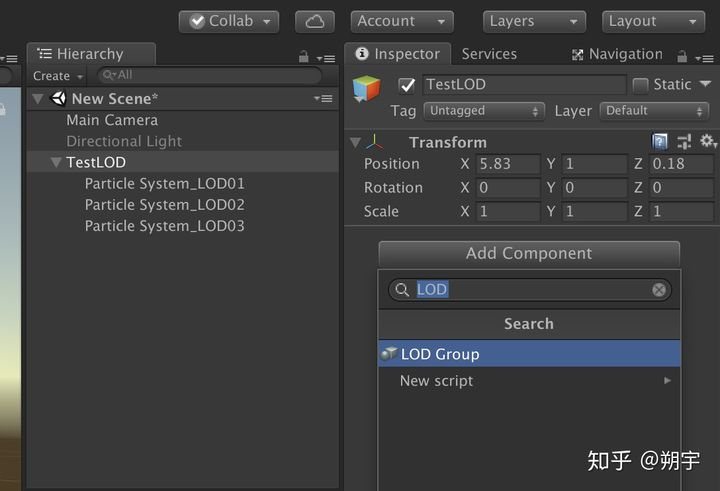The image size is (720, 491).
Task: Toggle the Hierarchy panel lock icon
Action: tap(304, 56)
